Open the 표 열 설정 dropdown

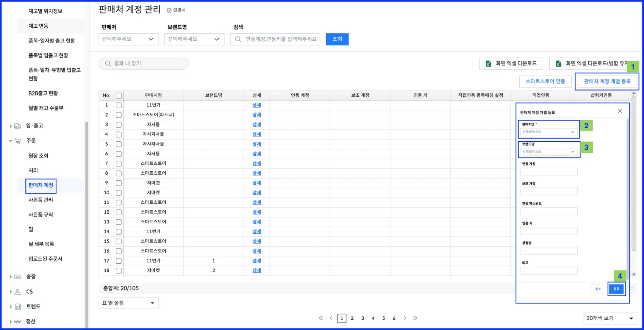[128, 303]
